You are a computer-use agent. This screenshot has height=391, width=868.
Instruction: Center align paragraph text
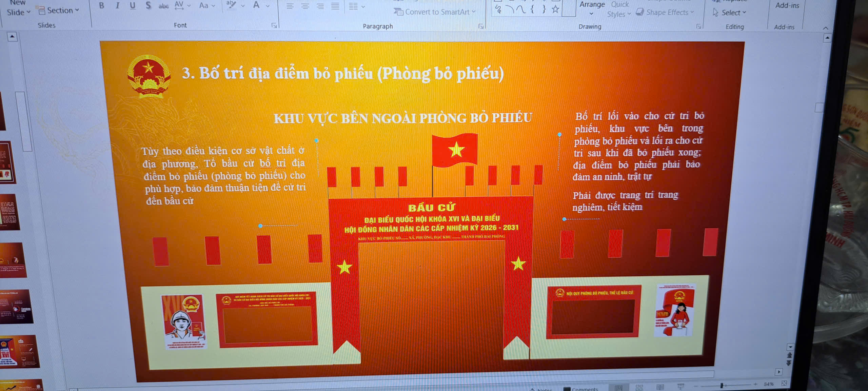pyautogui.click(x=305, y=6)
